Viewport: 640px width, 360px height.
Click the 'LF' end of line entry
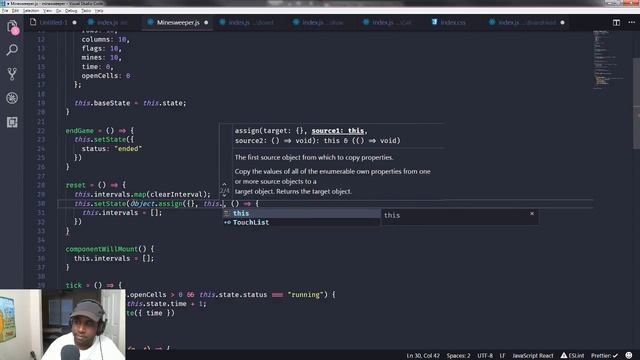[502, 356]
